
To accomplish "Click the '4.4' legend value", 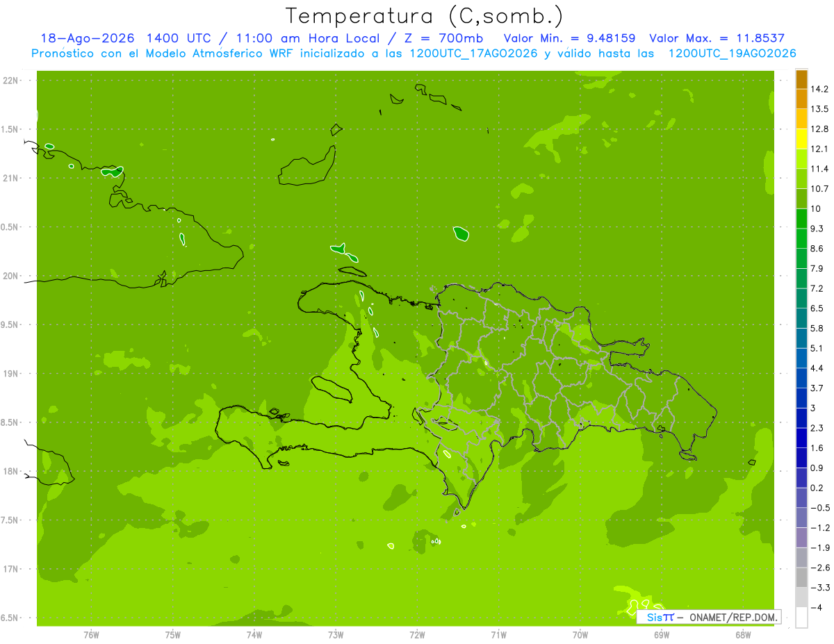I will pyautogui.click(x=817, y=368).
